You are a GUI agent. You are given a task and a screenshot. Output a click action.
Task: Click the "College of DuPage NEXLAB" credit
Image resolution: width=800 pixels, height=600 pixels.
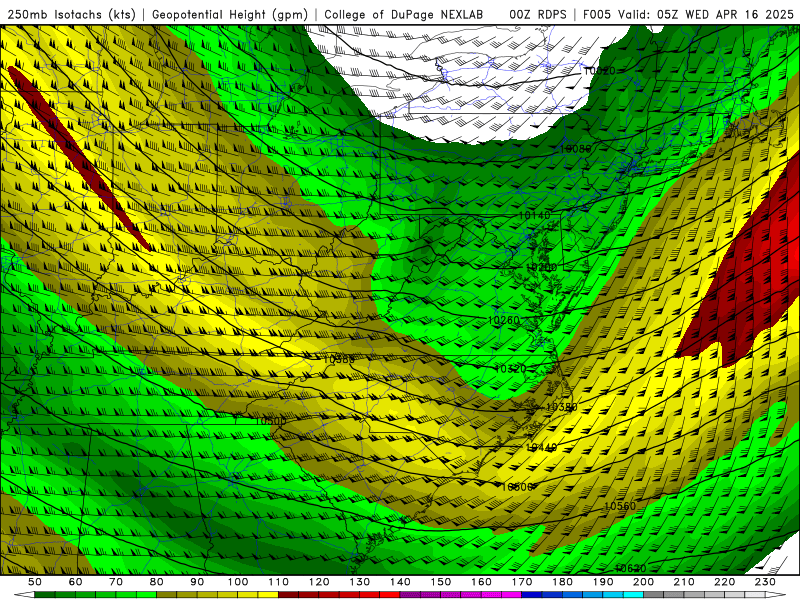pyautogui.click(x=404, y=14)
